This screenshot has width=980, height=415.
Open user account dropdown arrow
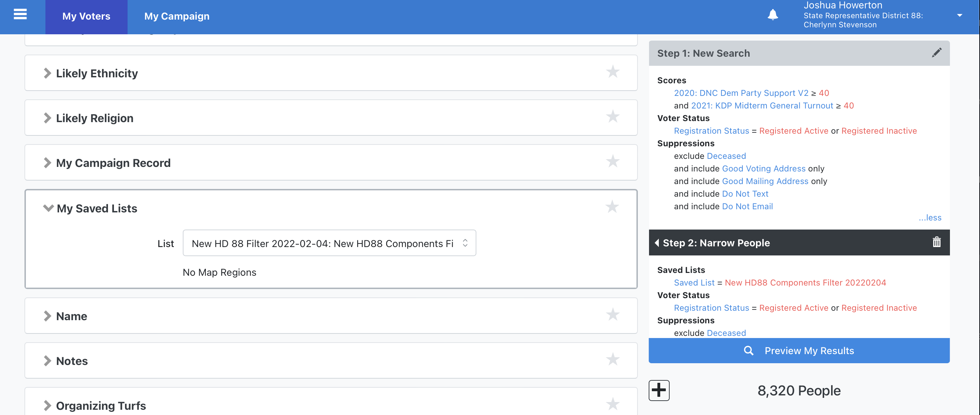959,16
